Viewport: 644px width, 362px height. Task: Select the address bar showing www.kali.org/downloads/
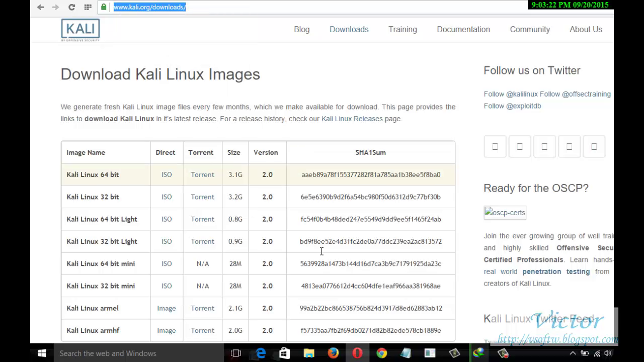pos(149,7)
